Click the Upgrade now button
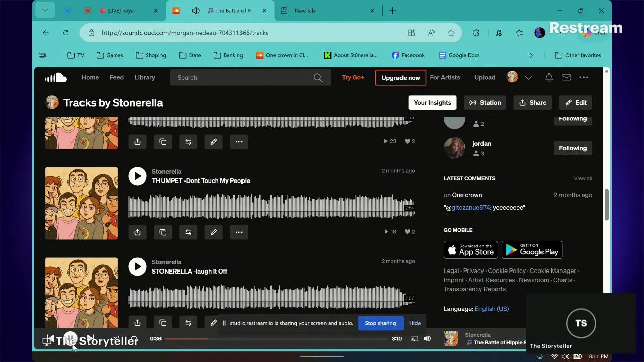The width and height of the screenshot is (644, 362). coord(400,78)
